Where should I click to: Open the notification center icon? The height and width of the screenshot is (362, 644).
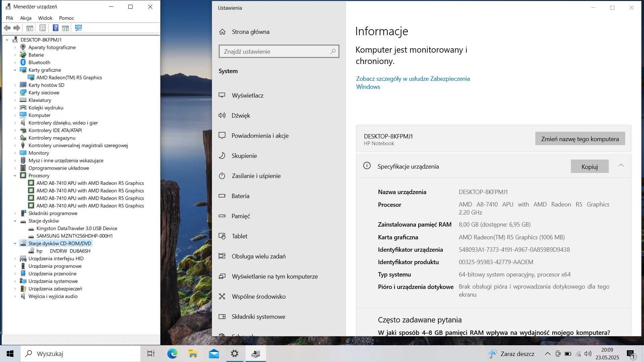630,354
